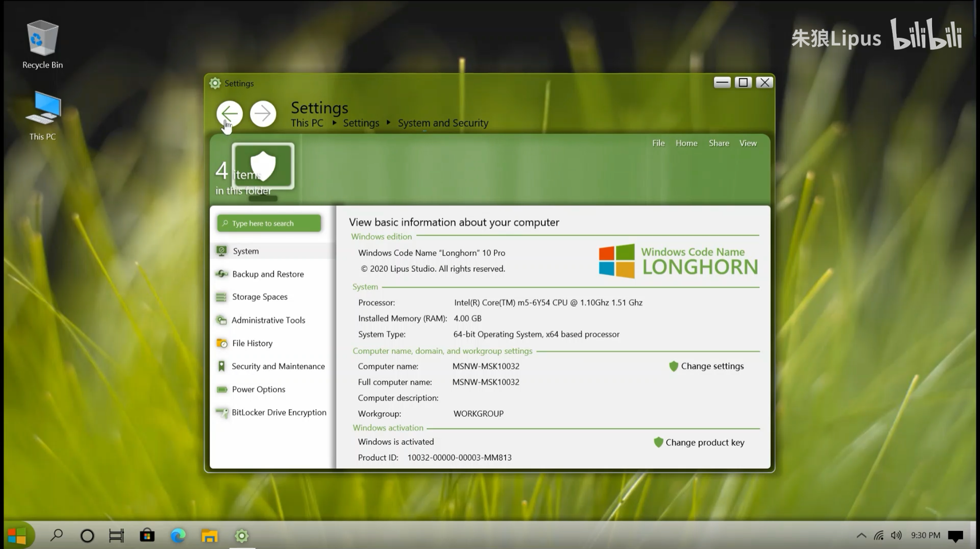The height and width of the screenshot is (549, 980).
Task: Open Administrative Tools from sidebar
Action: tap(268, 320)
